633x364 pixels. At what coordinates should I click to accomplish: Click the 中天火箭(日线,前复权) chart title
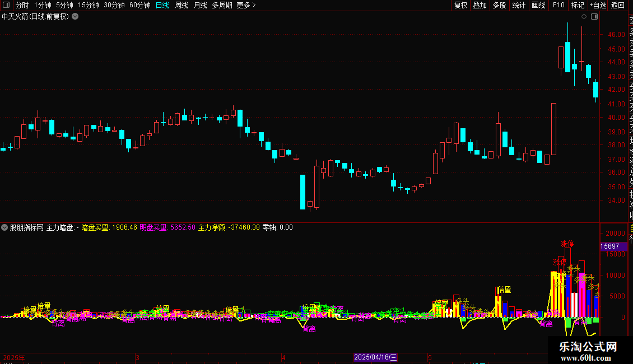pyautogui.click(x=35, y=17)
